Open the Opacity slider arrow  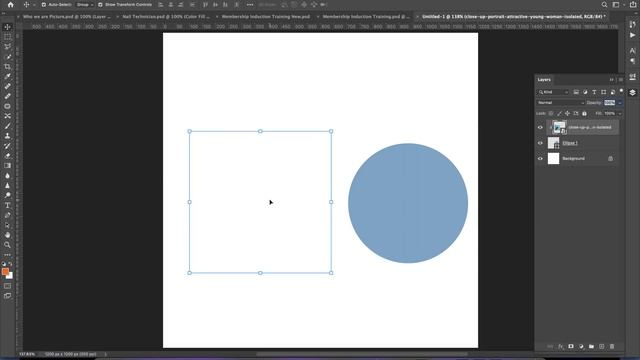[620, 103]
